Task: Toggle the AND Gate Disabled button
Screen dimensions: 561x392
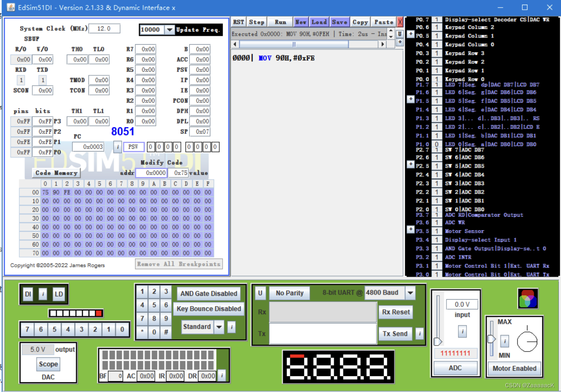Action: point(209,293)
